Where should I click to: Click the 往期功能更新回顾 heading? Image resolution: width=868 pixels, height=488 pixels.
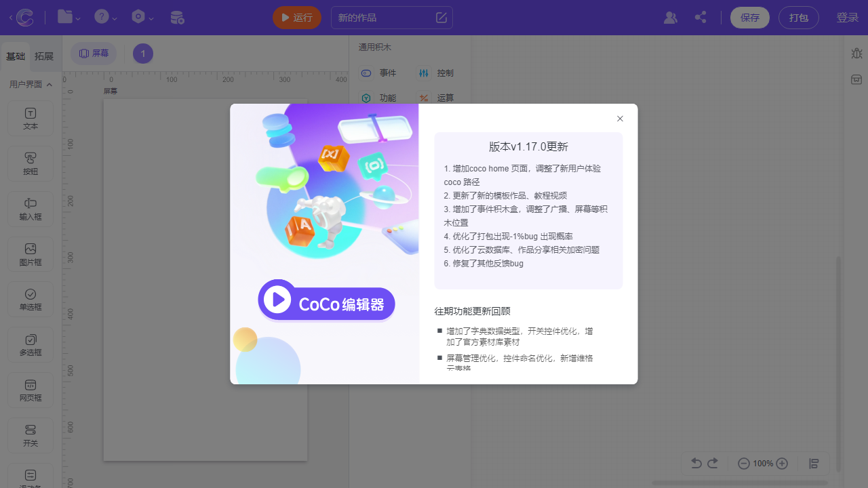coord(472,311)
